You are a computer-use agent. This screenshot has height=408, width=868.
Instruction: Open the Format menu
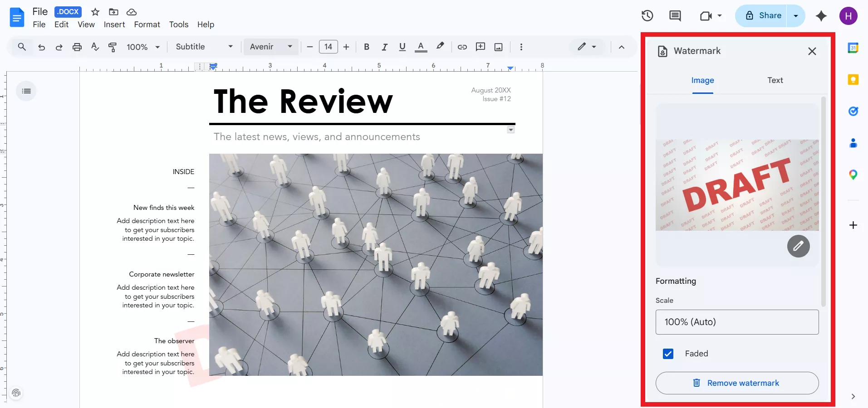tap(147, 24)
